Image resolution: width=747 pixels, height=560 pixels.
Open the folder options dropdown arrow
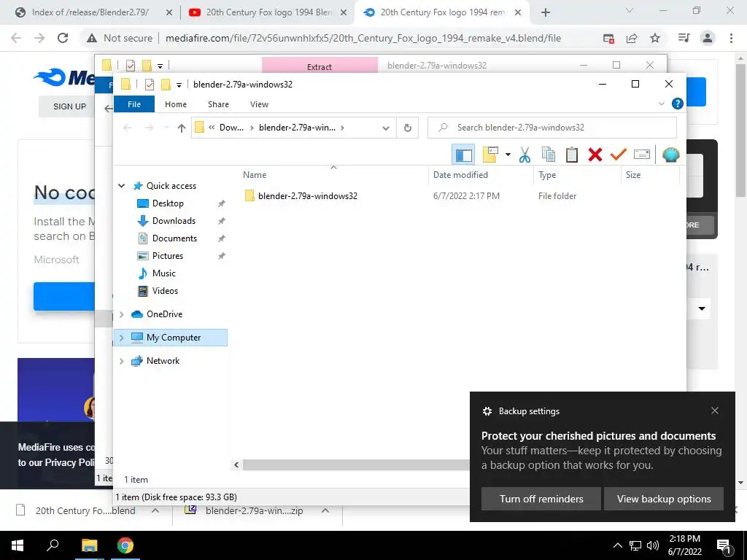coord(508,155)
